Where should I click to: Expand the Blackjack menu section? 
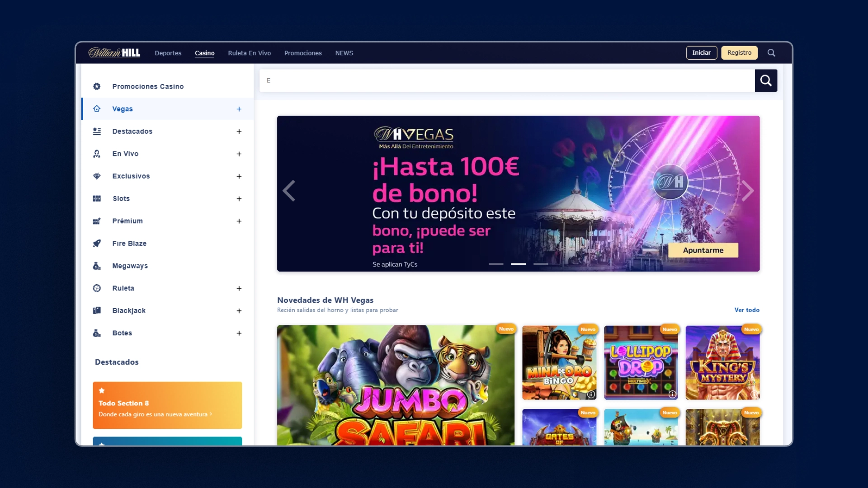(239, 310)
